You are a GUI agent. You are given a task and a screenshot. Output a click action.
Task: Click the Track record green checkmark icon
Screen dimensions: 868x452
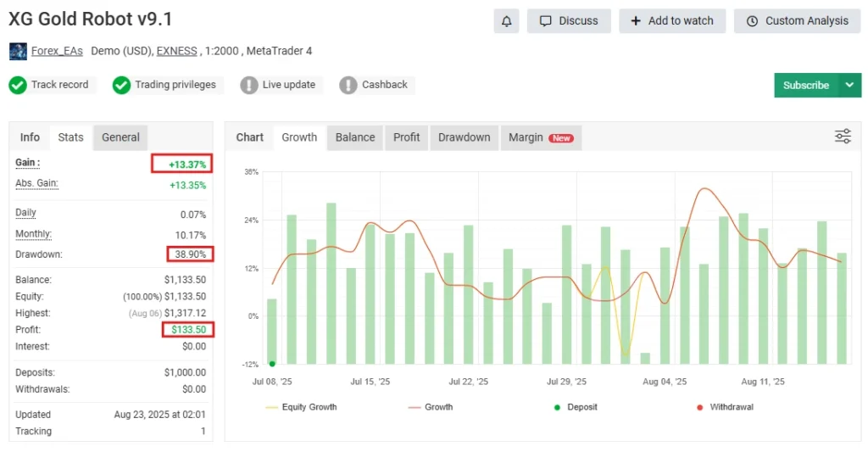coord(18,85)
